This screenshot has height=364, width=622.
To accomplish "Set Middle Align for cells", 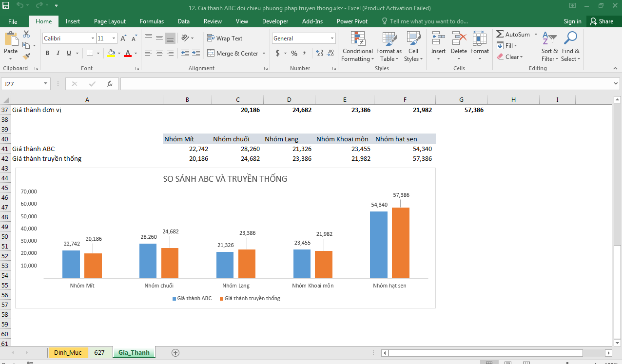I will click(159, 38).
